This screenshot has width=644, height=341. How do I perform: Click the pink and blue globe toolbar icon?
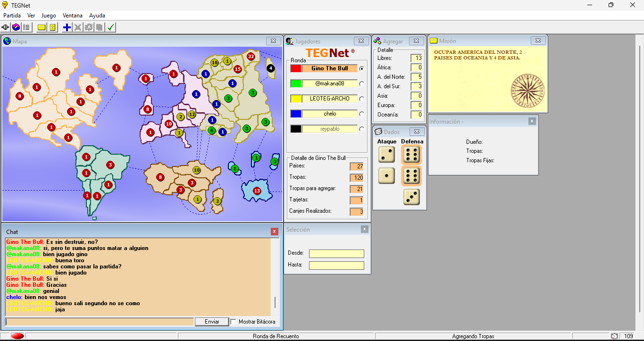click(16, 27)
